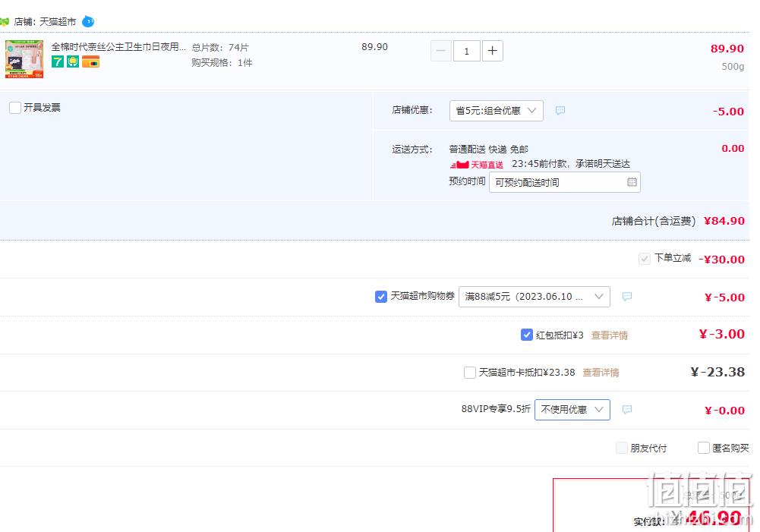This screenshot has height=532, width=760.
Task: Click the orange credit card badge
Action: click(90, 61)
